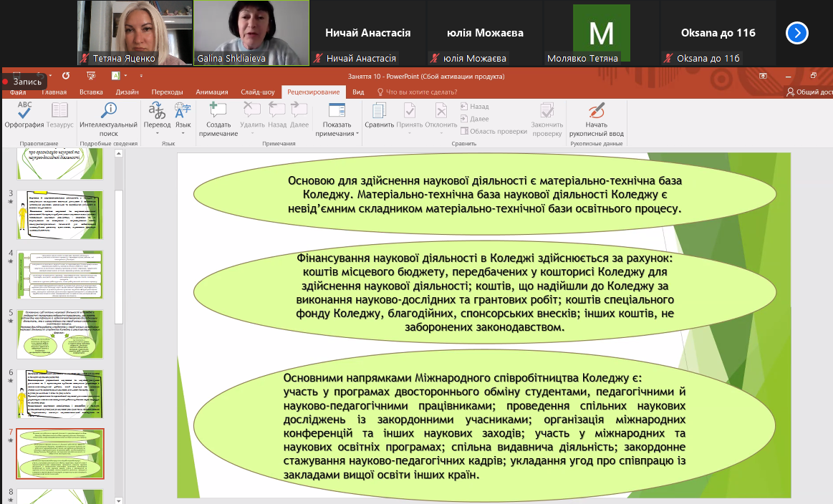Start ink input with Начать рукописный ввод
Screen dimensions: 833x504
click(x=596, y=118)
